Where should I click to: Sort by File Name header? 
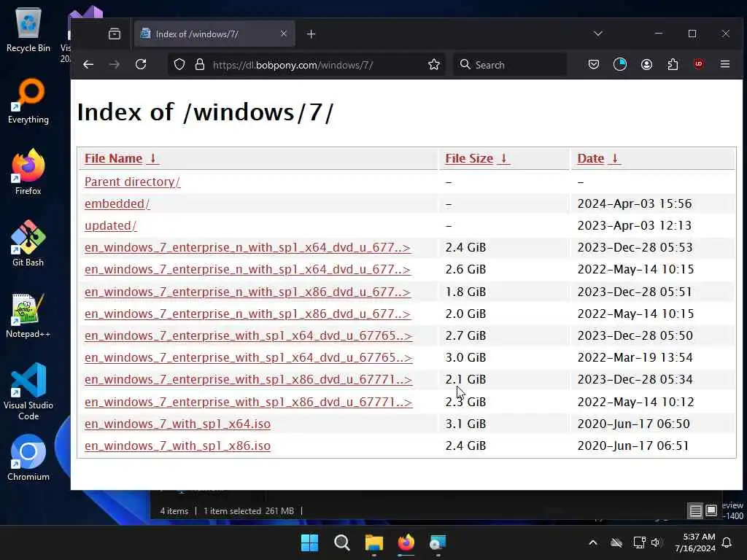122,158
